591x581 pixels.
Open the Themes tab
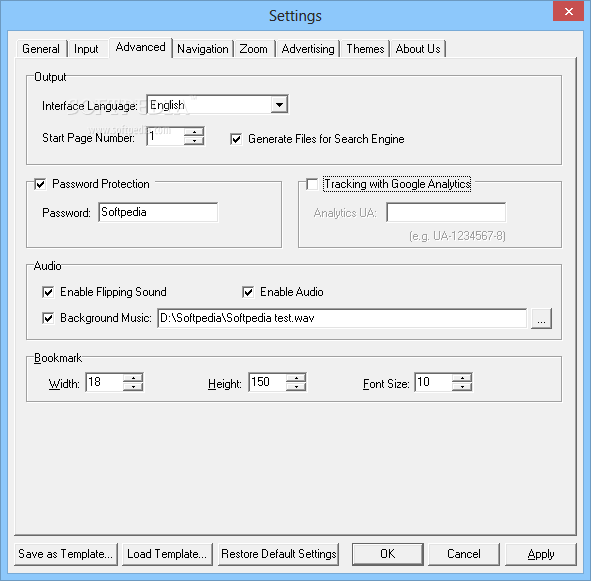pyautogui.click(x=365, y=49)
